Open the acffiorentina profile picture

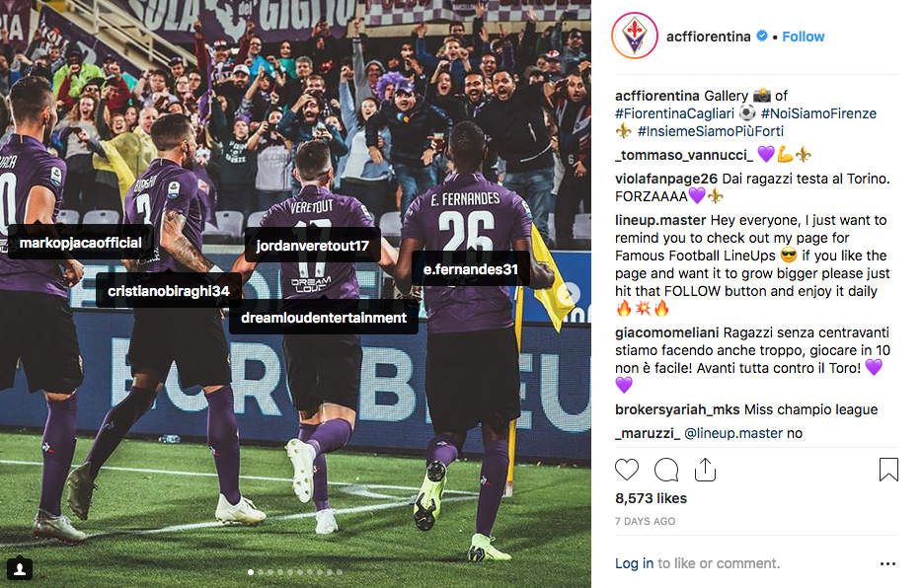(635, 36)
